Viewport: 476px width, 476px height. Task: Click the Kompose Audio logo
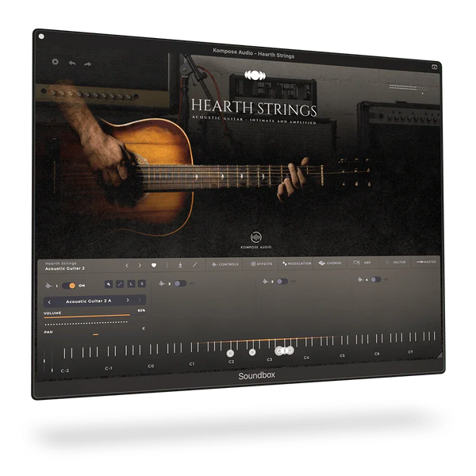click(x=256, y=240)
